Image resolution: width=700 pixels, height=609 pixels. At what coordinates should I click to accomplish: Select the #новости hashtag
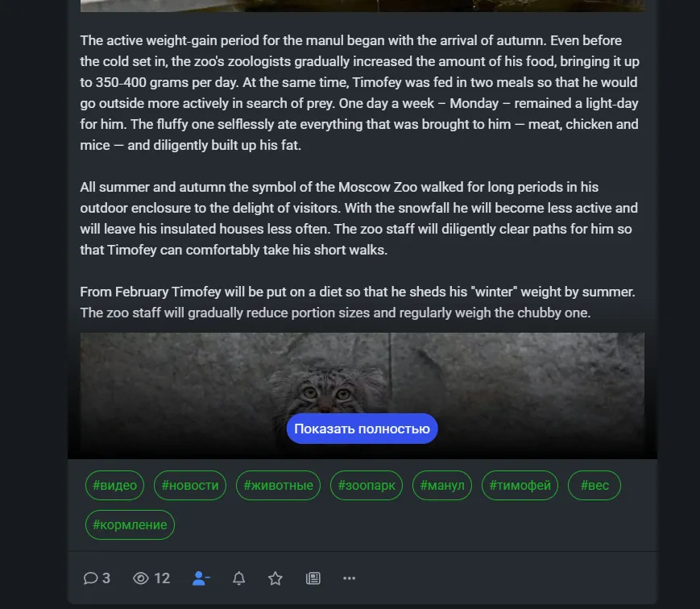[x=190, y=485]
